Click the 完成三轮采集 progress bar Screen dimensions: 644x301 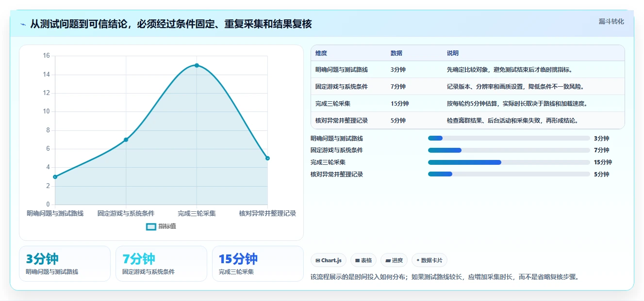pos(509,162)
